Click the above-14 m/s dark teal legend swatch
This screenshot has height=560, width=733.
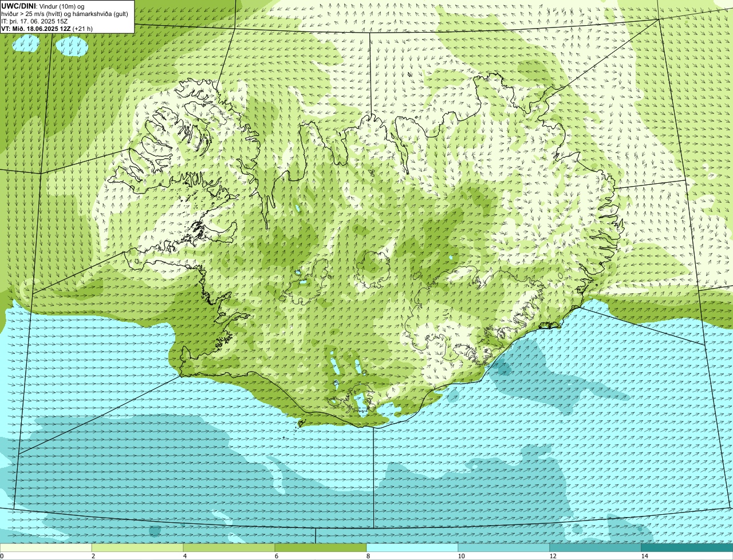coord(687,547)
